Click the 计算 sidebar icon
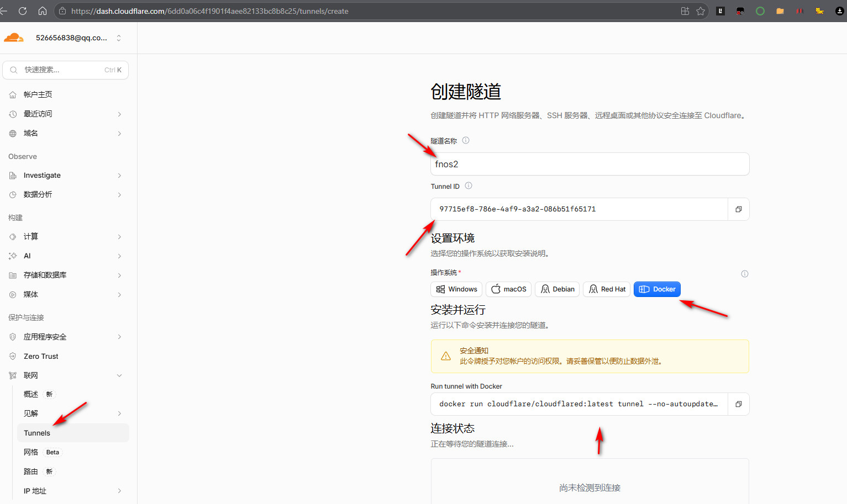Viewport: 847px width, 504px height. point(13,237)
